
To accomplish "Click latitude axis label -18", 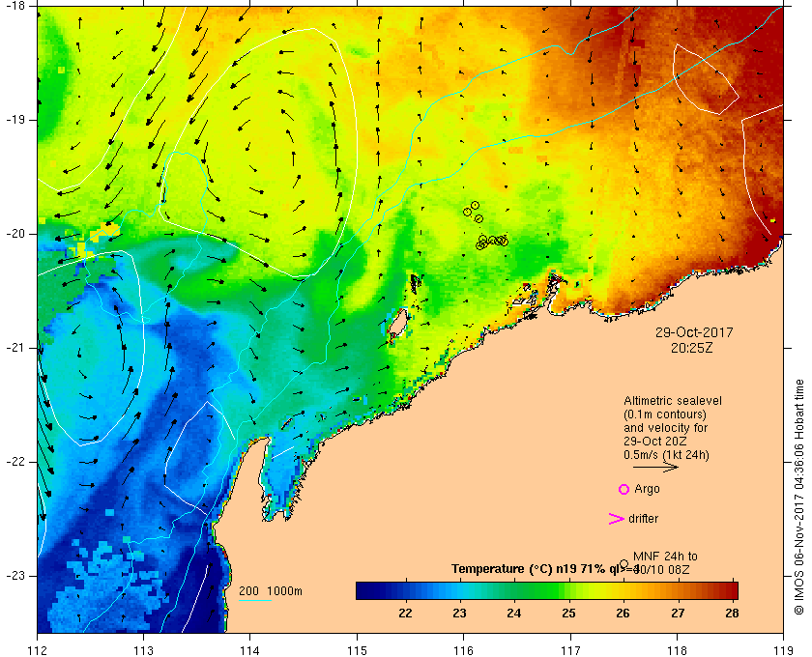I will tap(15, 5).
